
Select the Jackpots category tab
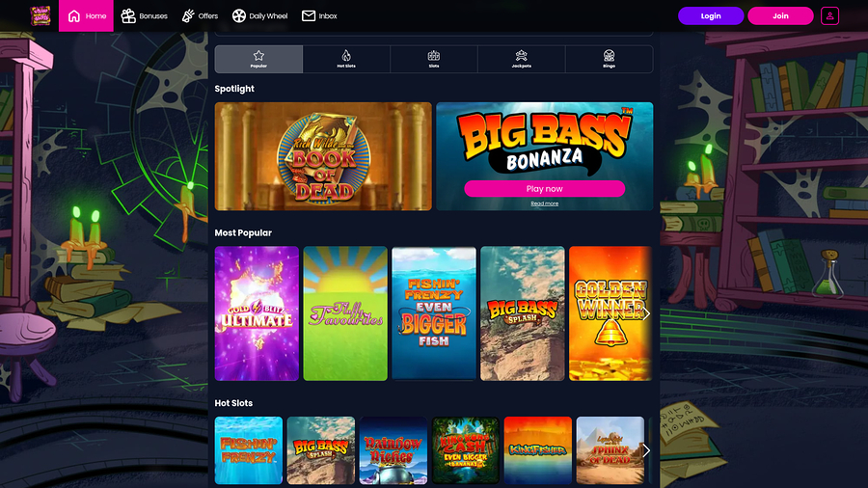[x=522, y=59]
